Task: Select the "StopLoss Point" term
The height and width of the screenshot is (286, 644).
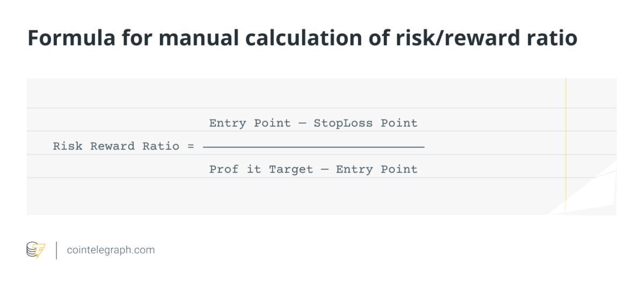Action: pyautogui.click(x=365, y=123)
